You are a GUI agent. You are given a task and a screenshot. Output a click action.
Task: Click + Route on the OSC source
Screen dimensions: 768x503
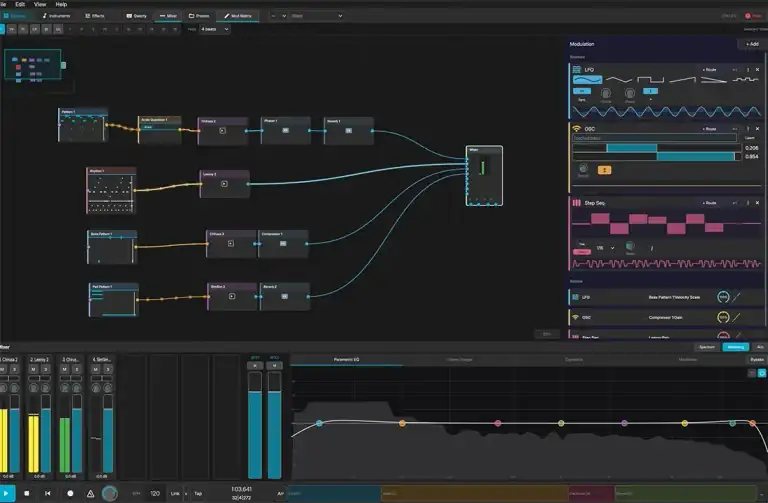(x=709, y=129)
